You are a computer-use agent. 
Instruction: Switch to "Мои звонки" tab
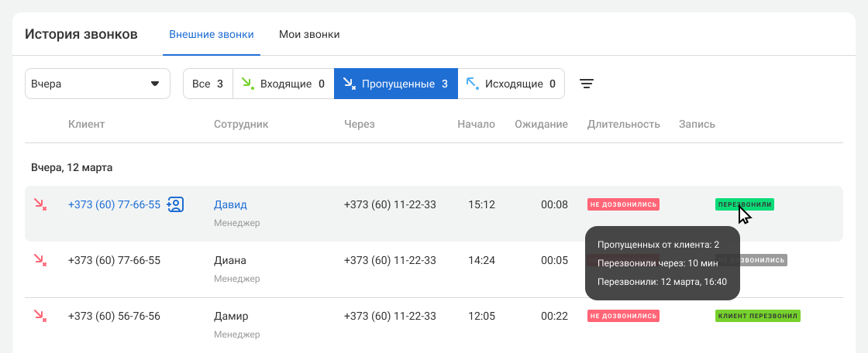309,35
